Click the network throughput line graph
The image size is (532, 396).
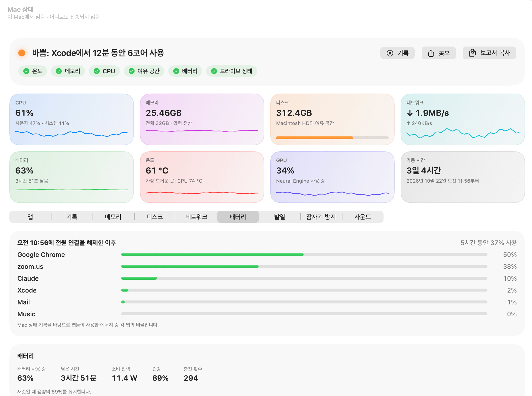click(463, 133)
